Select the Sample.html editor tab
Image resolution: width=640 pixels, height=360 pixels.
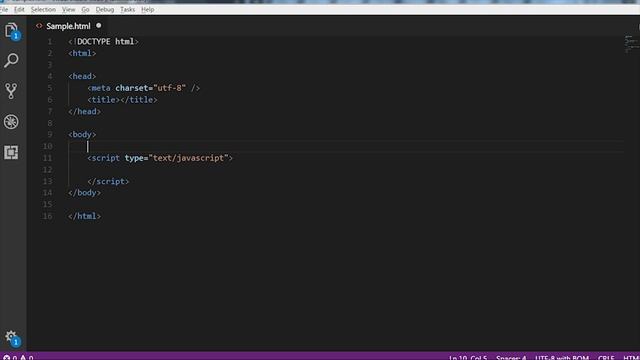tap(68, 26)
